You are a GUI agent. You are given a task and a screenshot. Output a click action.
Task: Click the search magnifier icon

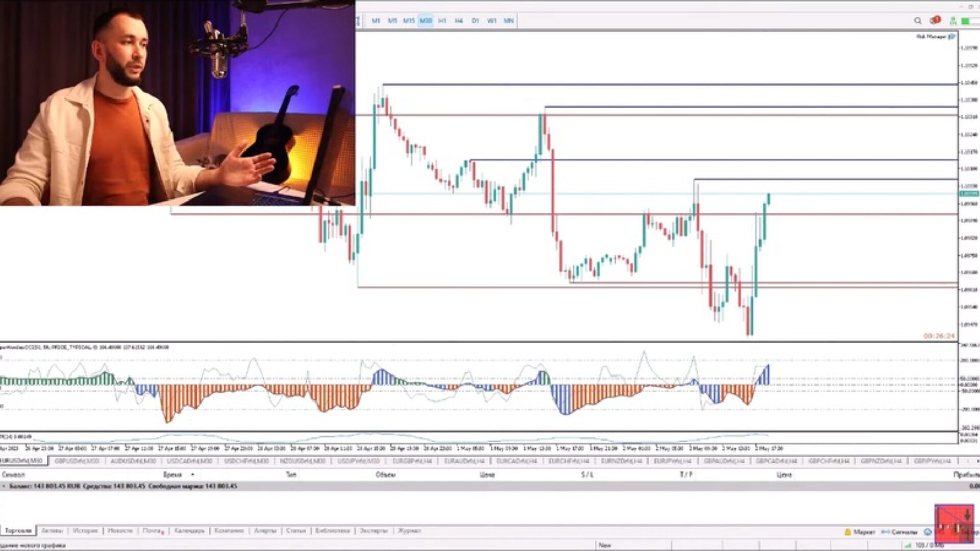[918, 21]
